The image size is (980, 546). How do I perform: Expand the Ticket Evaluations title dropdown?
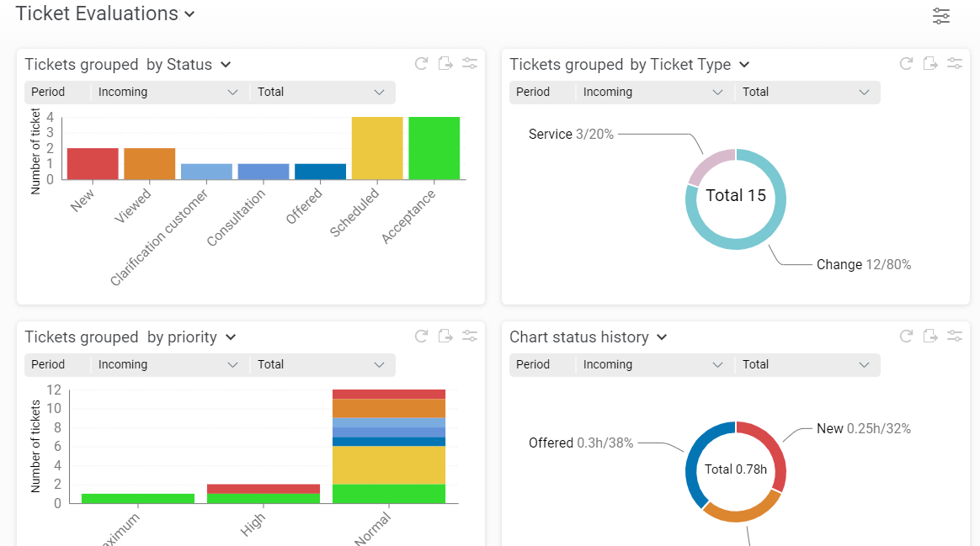[189, 14]
